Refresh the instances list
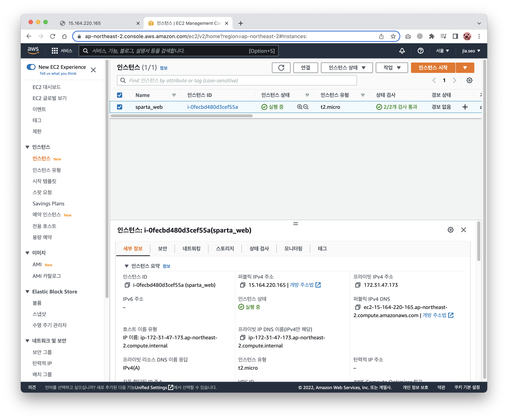The image size is (508, 420). click(x=281, y=68)
